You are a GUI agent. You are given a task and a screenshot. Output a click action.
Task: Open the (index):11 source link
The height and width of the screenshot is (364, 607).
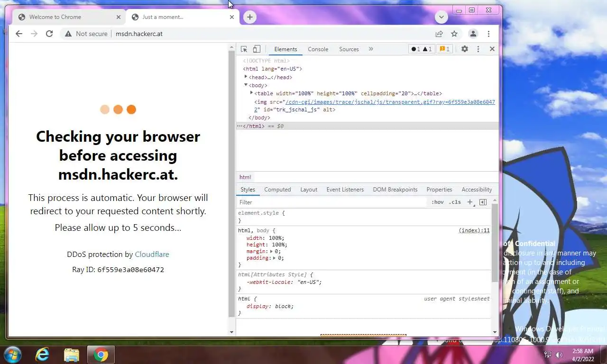[474, 230]
